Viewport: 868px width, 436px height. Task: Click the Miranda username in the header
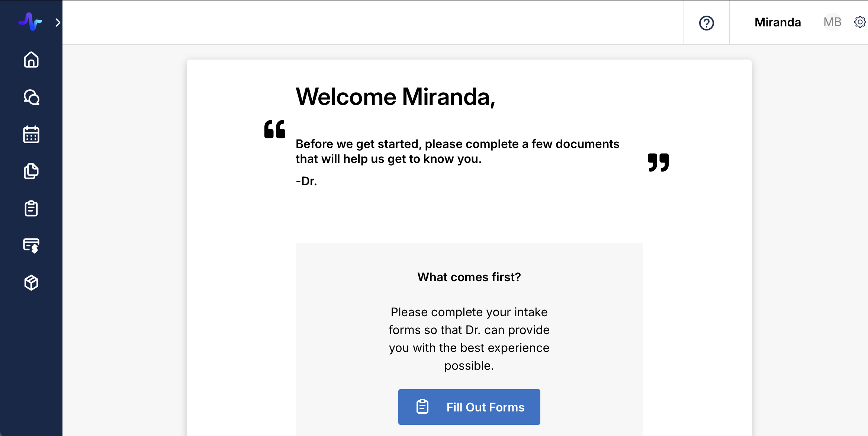pos(778,22)
